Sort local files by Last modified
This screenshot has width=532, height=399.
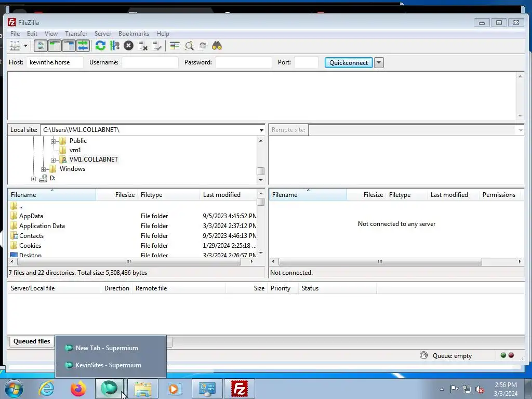click(229, 195)
